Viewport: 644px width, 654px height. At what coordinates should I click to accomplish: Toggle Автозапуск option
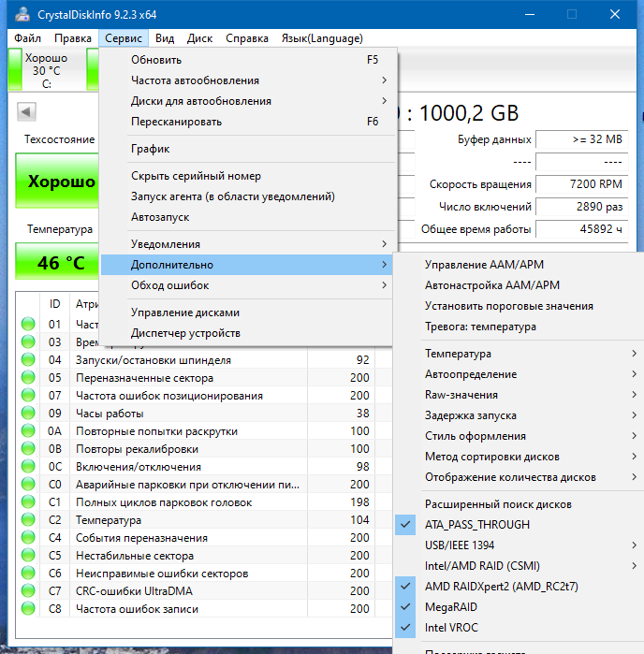pos(246,217)
